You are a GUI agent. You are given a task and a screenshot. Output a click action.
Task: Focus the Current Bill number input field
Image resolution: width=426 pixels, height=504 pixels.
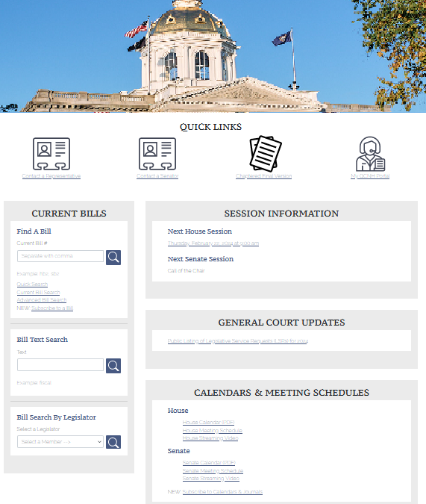60,256
